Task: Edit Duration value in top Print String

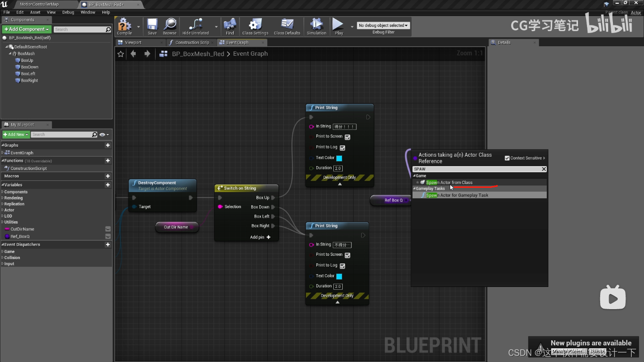Action: click(x=338, y=168)
